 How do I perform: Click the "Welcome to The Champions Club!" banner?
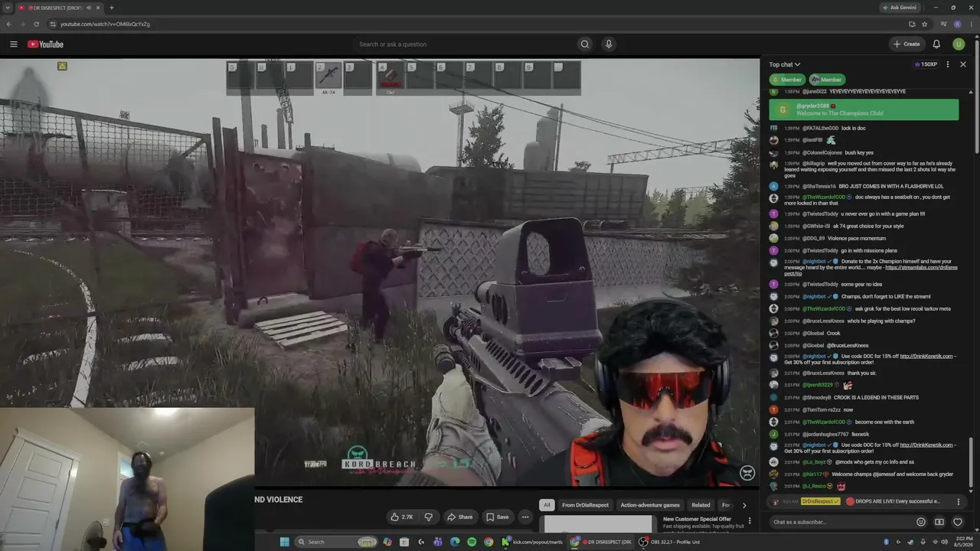pyautogui.click(x=864, y=109)
